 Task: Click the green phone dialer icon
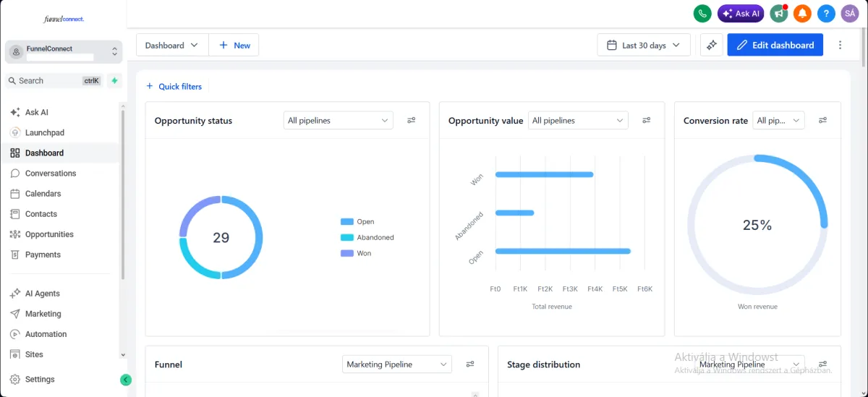702,14
